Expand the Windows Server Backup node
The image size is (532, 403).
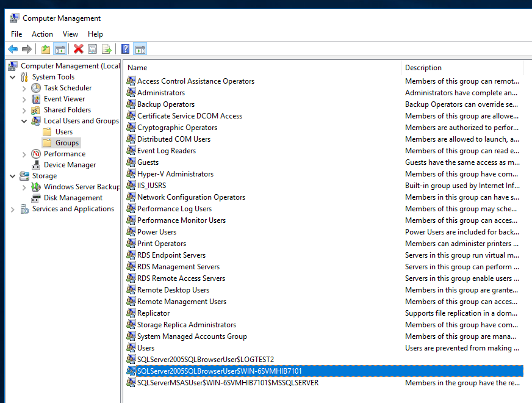point(24,187)
